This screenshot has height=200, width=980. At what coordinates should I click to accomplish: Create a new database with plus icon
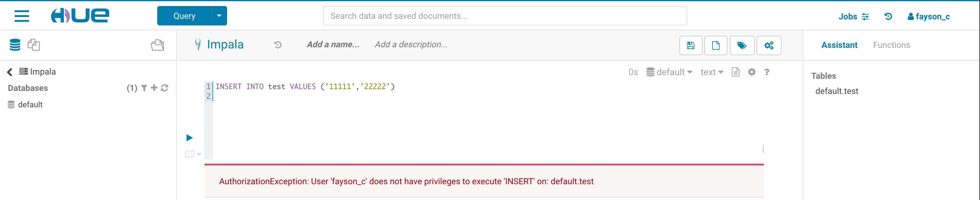(x=154, y=88)
